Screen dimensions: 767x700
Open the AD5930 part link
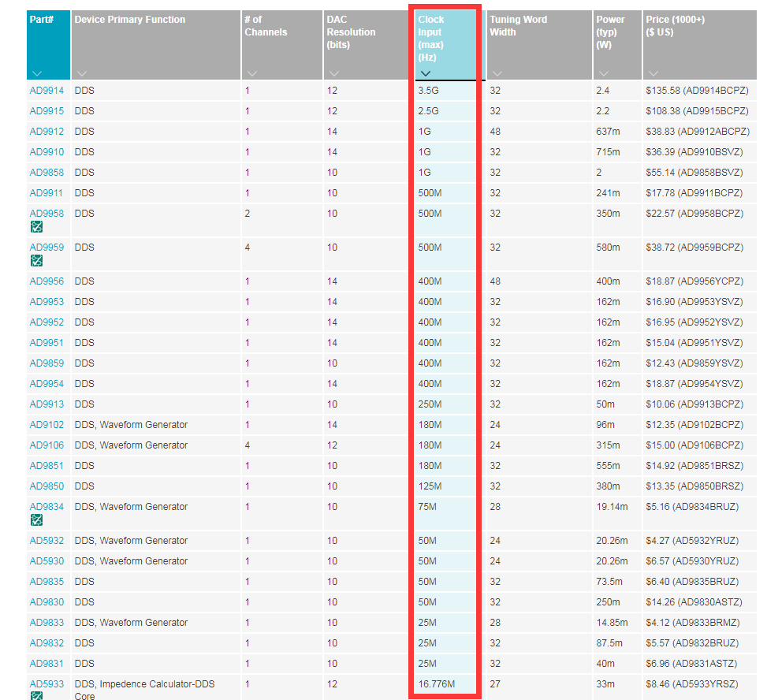coord(47,561)
